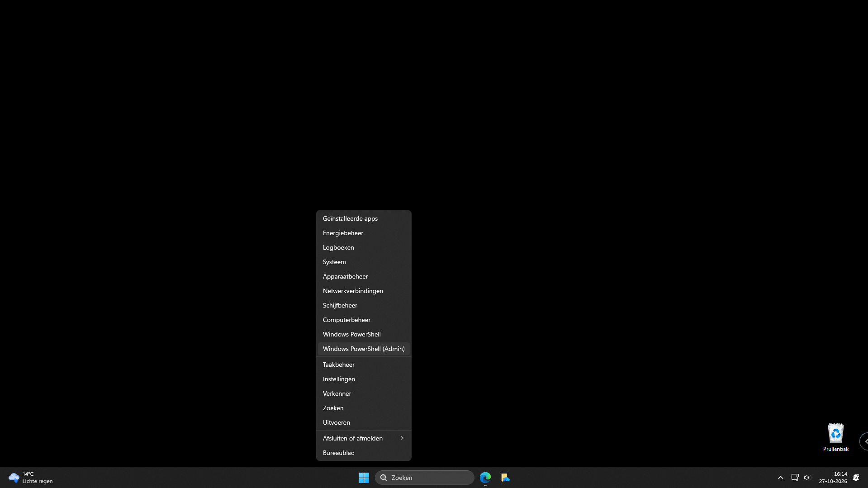Open the notification bell icon
Viewport: 868px width, 488px height.
(856, 478)
